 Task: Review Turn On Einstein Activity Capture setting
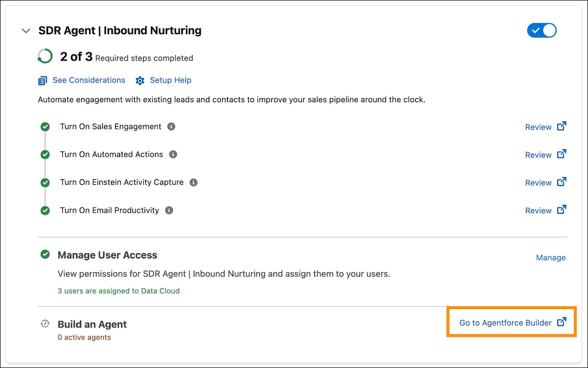pos(538,183)
